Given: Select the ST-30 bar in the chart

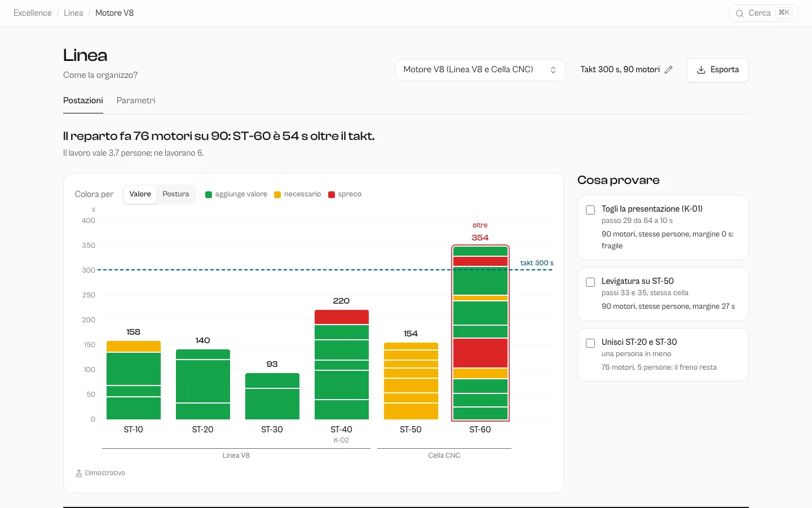Looking at the screenshot, I should 272,396.
